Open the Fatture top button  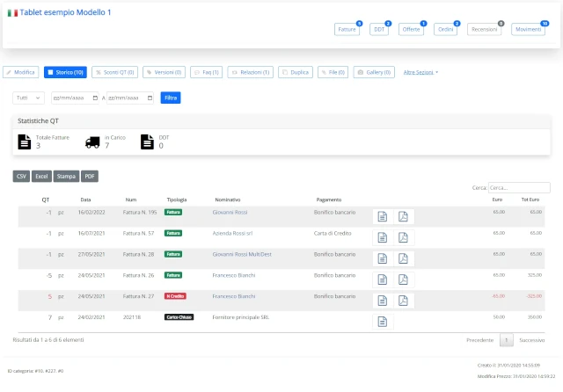coord(347,29)
